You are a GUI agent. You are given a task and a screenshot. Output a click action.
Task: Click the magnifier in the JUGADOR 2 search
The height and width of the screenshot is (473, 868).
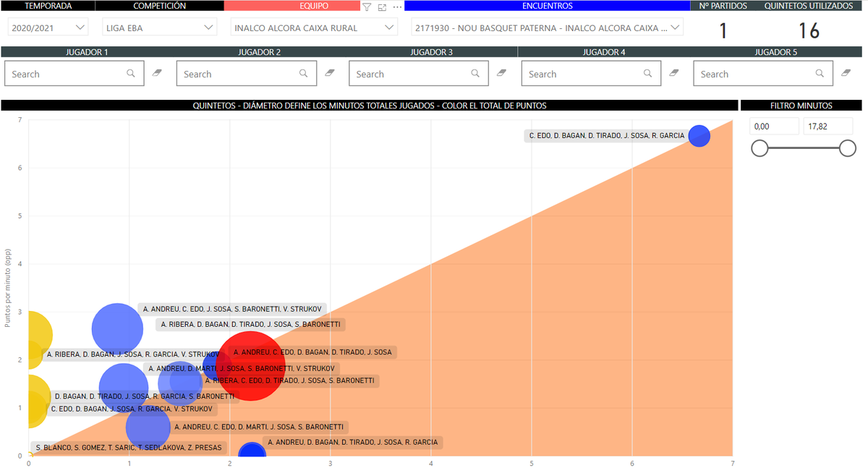click(303, 73)
